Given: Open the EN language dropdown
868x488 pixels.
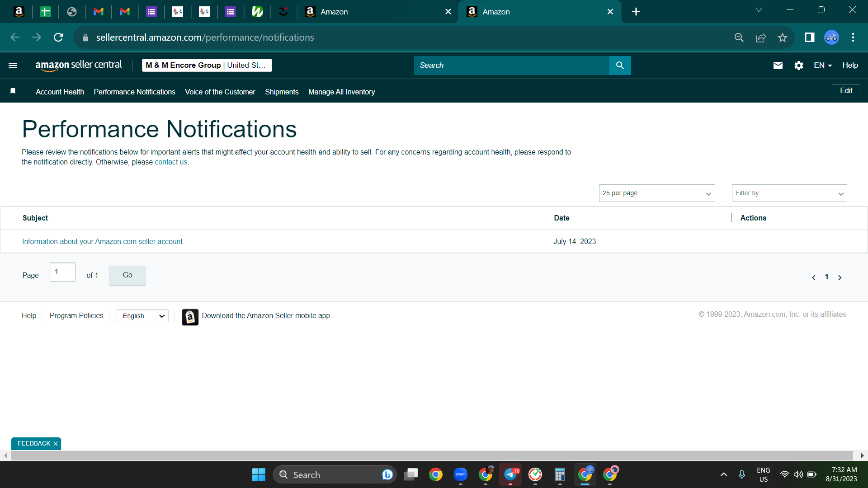Looking at the screenshot, I should (823, 66).
